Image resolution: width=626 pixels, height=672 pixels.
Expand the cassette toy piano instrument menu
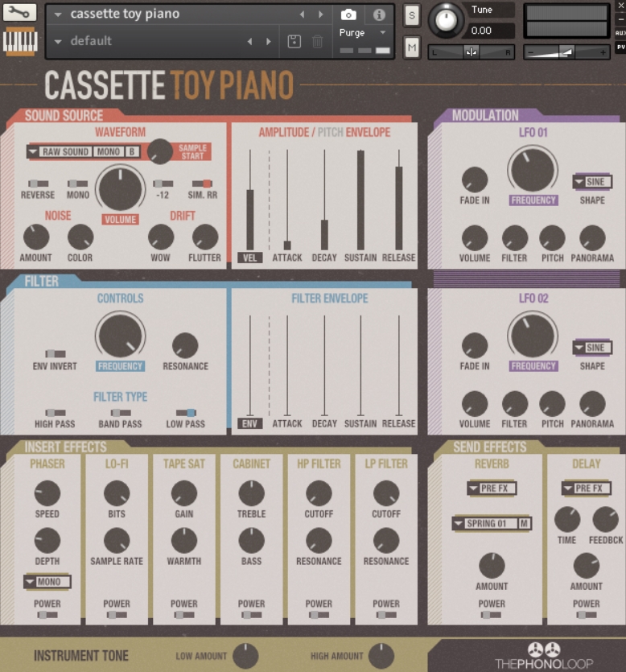coord(58,14)
